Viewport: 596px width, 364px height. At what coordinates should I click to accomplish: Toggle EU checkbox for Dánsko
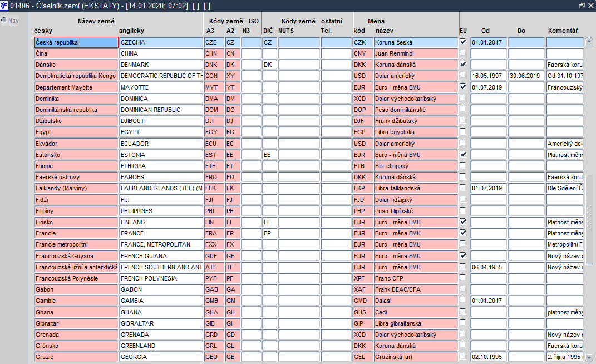tap(462, 64)
